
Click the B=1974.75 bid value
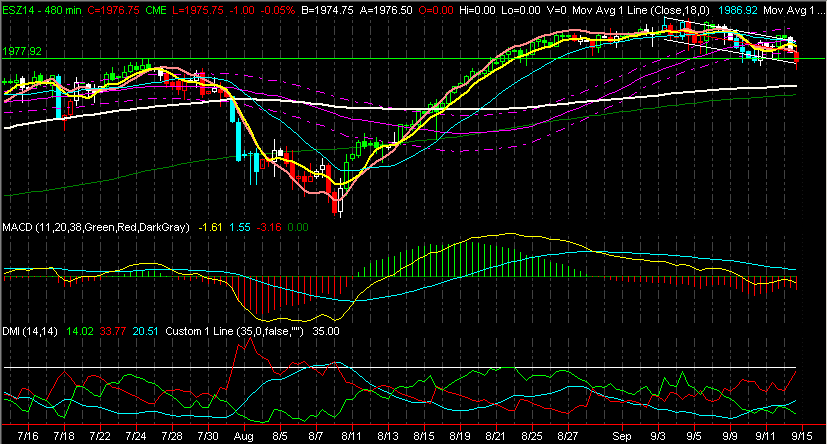coord(327,10)
